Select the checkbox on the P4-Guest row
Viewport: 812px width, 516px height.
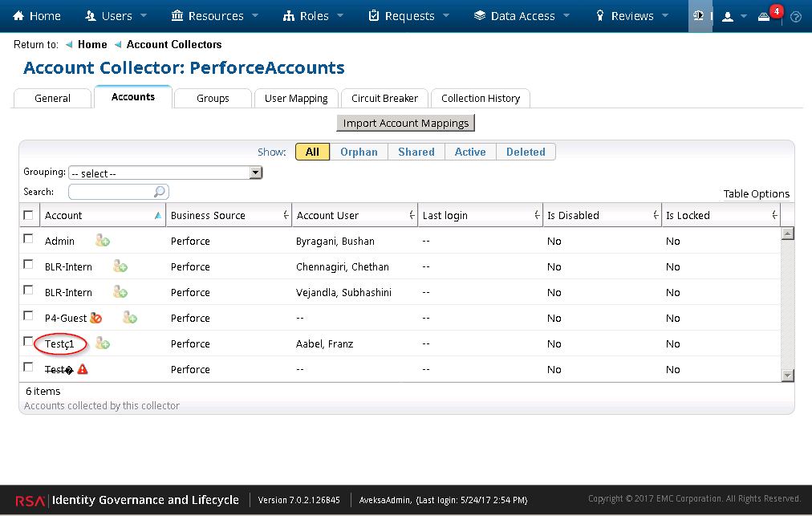[x=28, y=315]
